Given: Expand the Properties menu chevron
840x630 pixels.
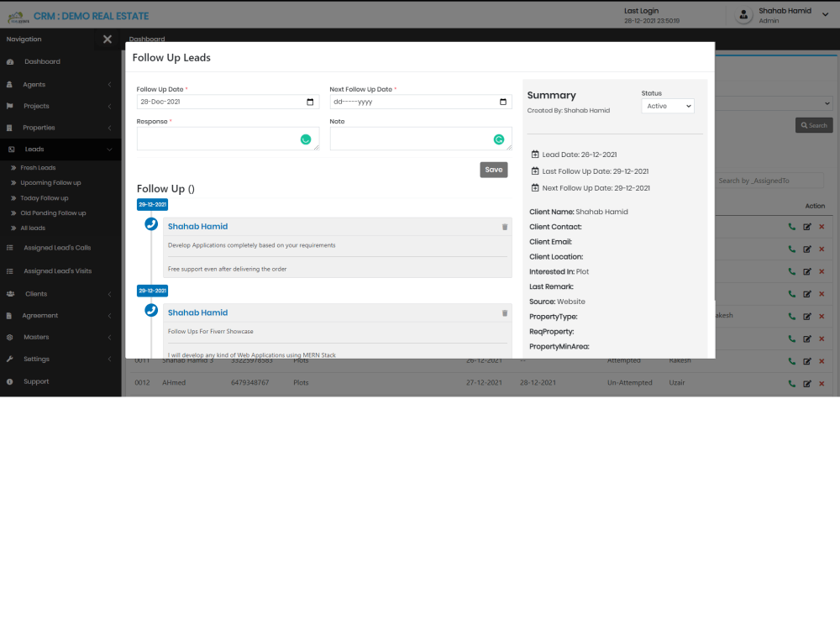Looking at the screenshot, I should tap(109, 128).
